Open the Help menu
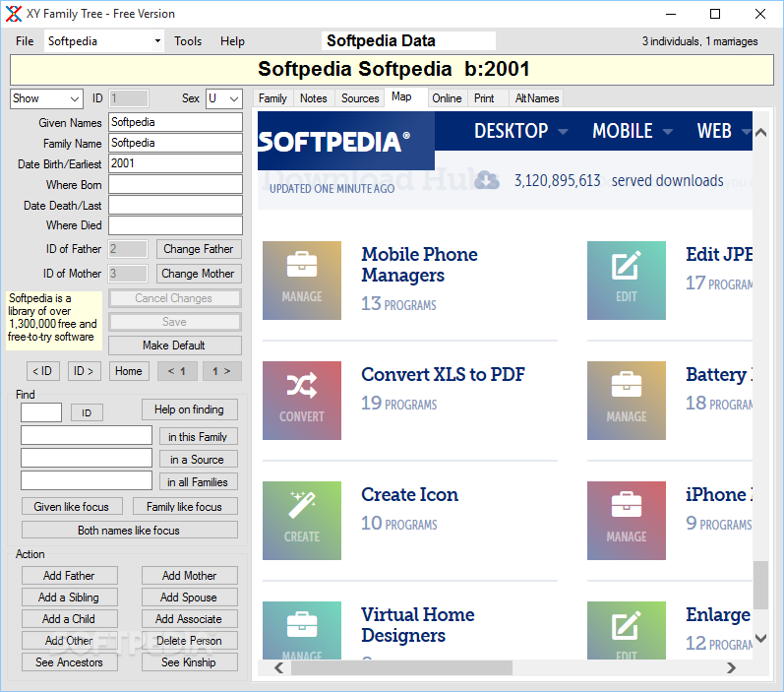The image size is (784, 692). [232, 41]
